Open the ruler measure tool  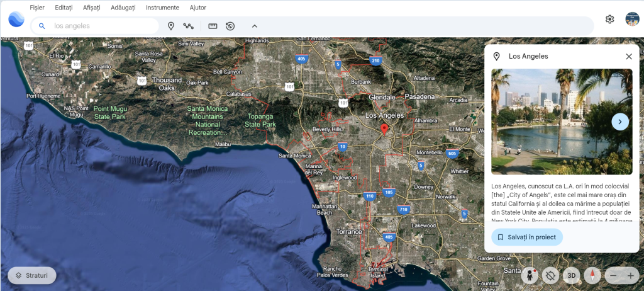pos(213,26)
